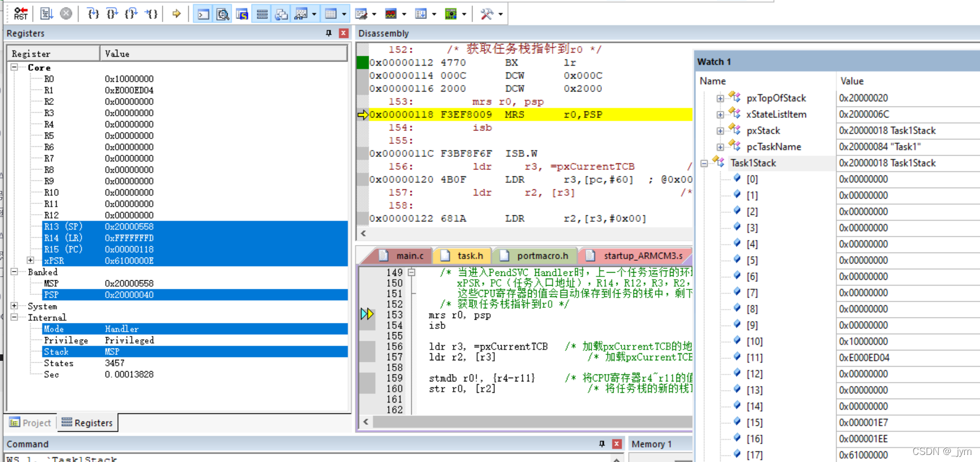Switch to the portmacro.h tab

[535, 255]
